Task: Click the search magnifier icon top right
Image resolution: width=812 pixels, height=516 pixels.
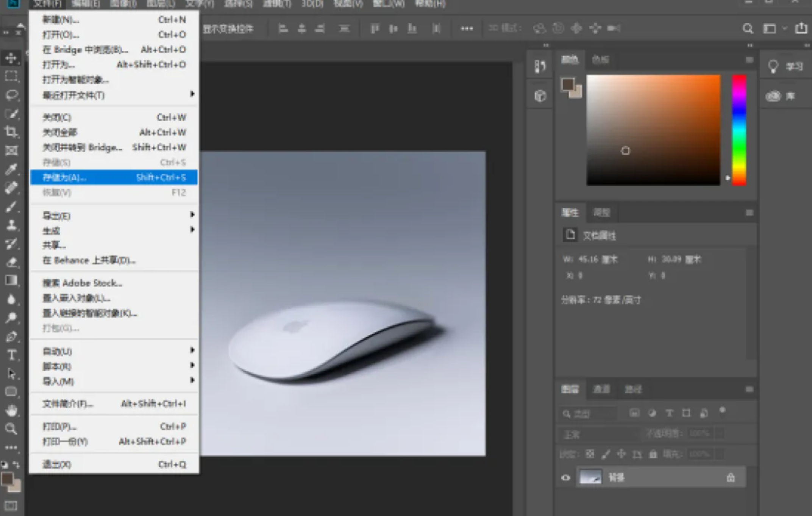Action: 748,29
